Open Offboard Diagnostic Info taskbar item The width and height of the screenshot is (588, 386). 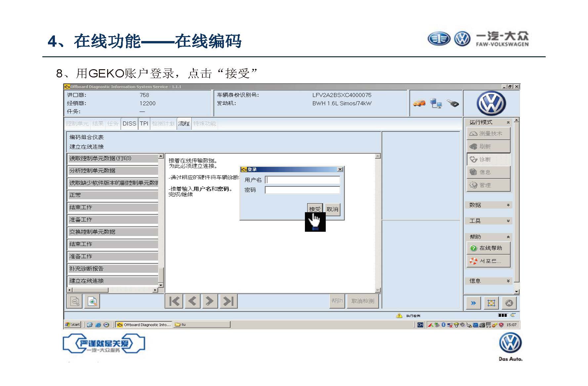point(144,325)
